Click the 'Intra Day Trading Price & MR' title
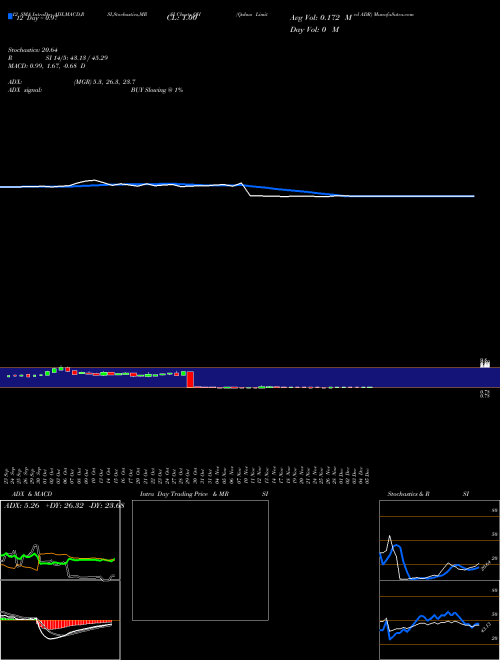The height and width of the screenshot is (660, 500). click(184, 494)
